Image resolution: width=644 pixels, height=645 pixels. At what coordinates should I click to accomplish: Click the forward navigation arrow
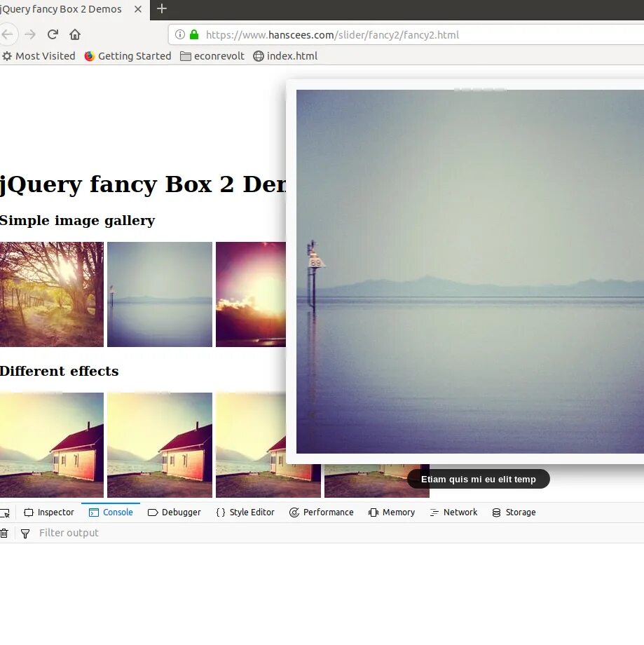[x=29, y=34]
